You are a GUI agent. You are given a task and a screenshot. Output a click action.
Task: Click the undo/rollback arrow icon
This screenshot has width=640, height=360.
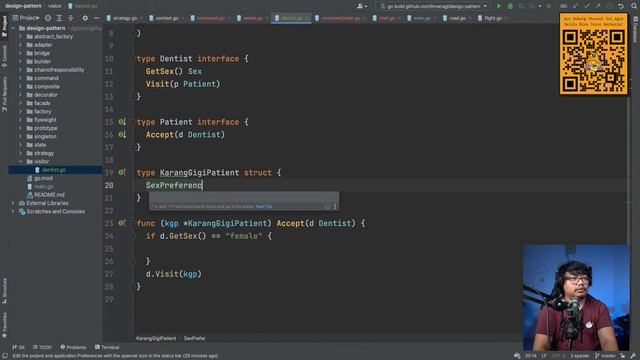pyautogui.click(x=621, y=6)
